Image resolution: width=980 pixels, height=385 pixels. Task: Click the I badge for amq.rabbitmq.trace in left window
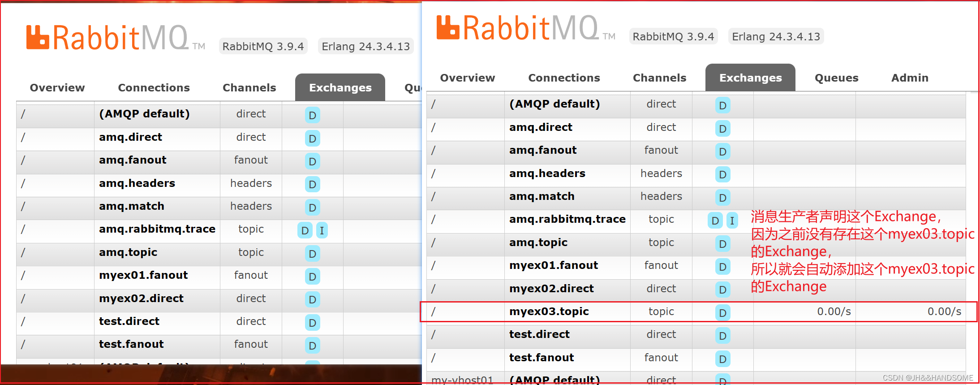click(x=322, y=230)
